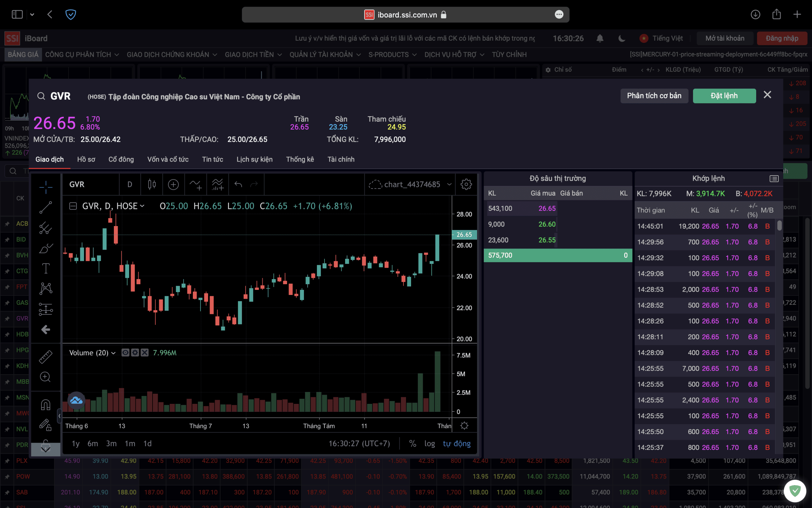The image size is (812, 508).
Task: Open the candlestick chart style picker
Action: pos(152,184)
